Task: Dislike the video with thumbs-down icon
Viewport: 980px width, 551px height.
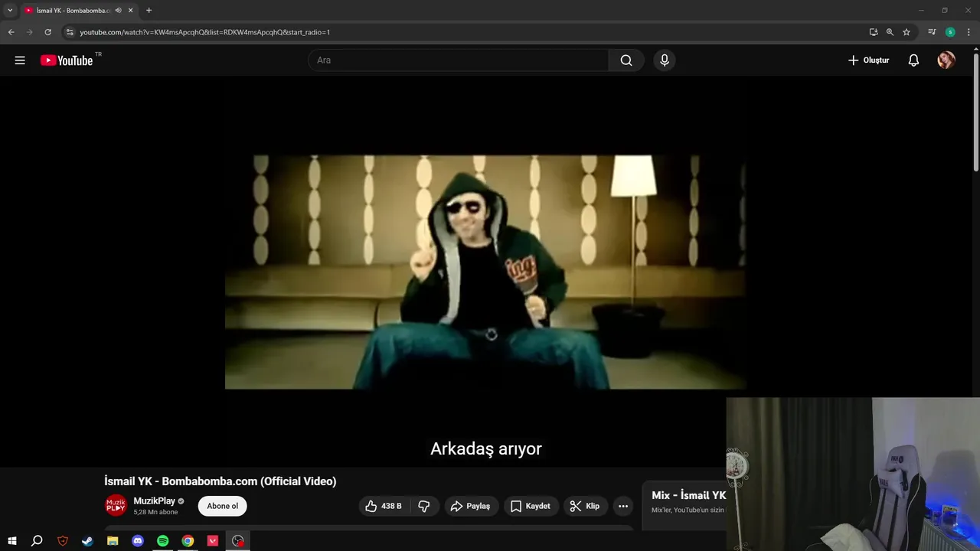Action: pos(423,506)
